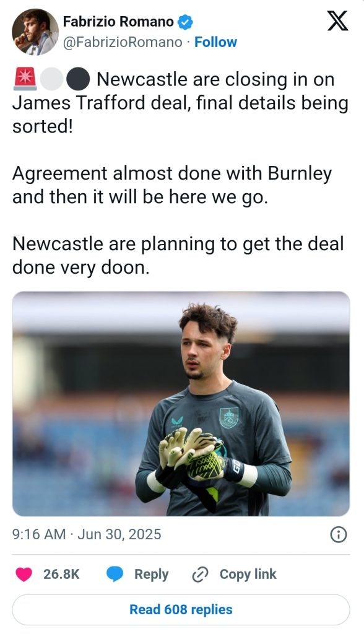Open the @FabrizioRomano handle
Image resolution: width=364 pixels, height=634 pixels.
coord(122,42)
